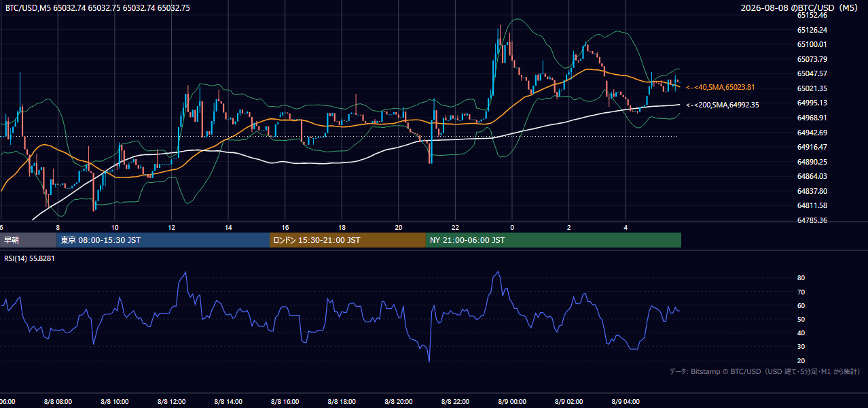Click the RSI axis level 60
The width and height of the screenshot is (868, 408).
801,305
